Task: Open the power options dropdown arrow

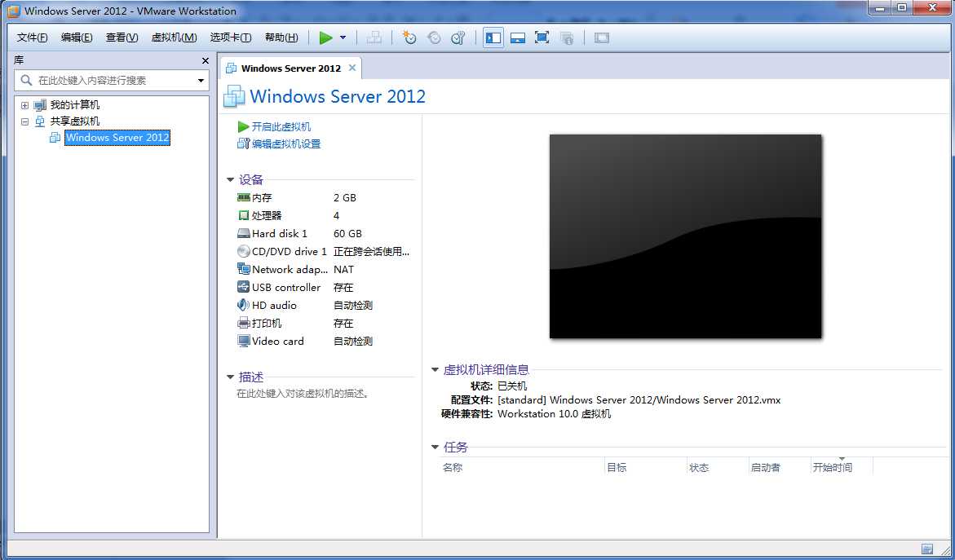Action: click(343, 37)
